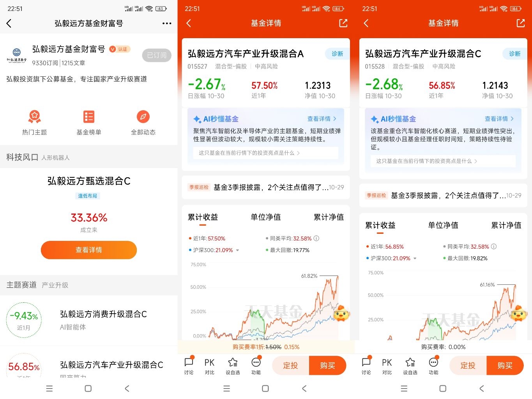532x399 pixels.
Task: Open PK 对比 in 混合C bottom bar
Action: pos(387,366)
